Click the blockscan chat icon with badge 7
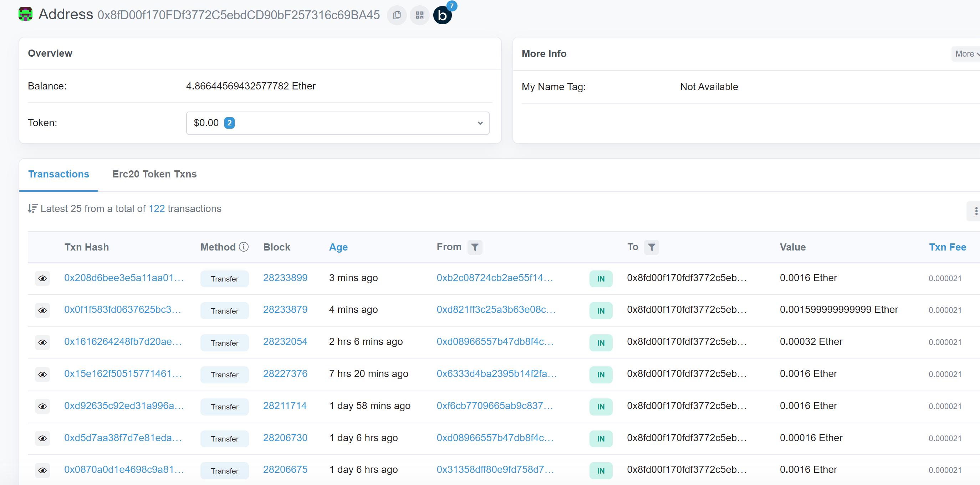The height and width of the screenshot is (485, 980). (x=443, y=15)
